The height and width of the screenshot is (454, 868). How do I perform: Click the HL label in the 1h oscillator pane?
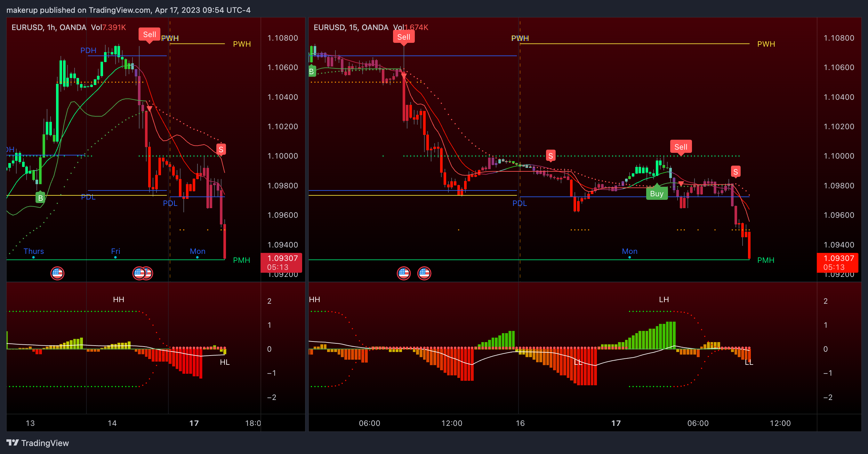225,362
